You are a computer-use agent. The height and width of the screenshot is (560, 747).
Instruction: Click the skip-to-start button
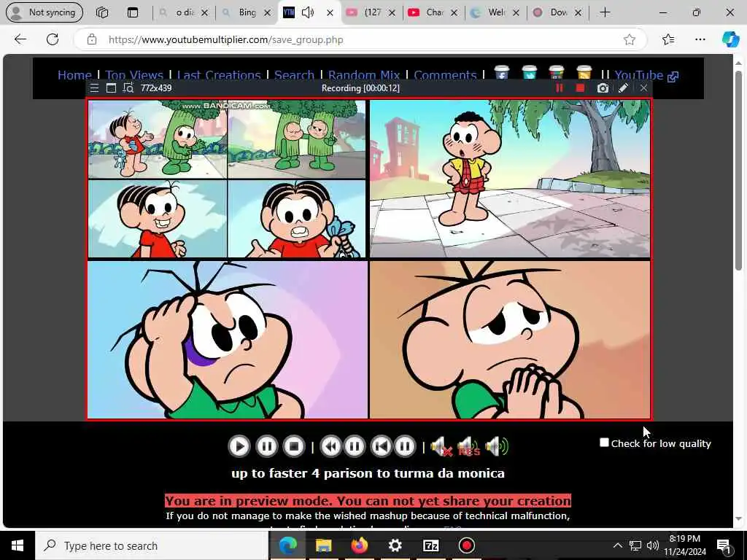[381, 446]
